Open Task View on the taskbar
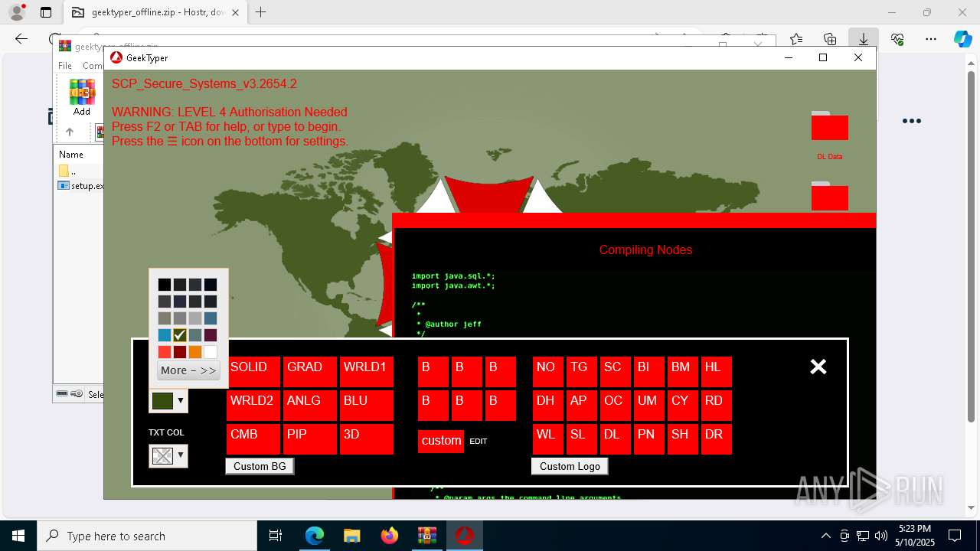This screenshot has height=551, width=980. 276,536
